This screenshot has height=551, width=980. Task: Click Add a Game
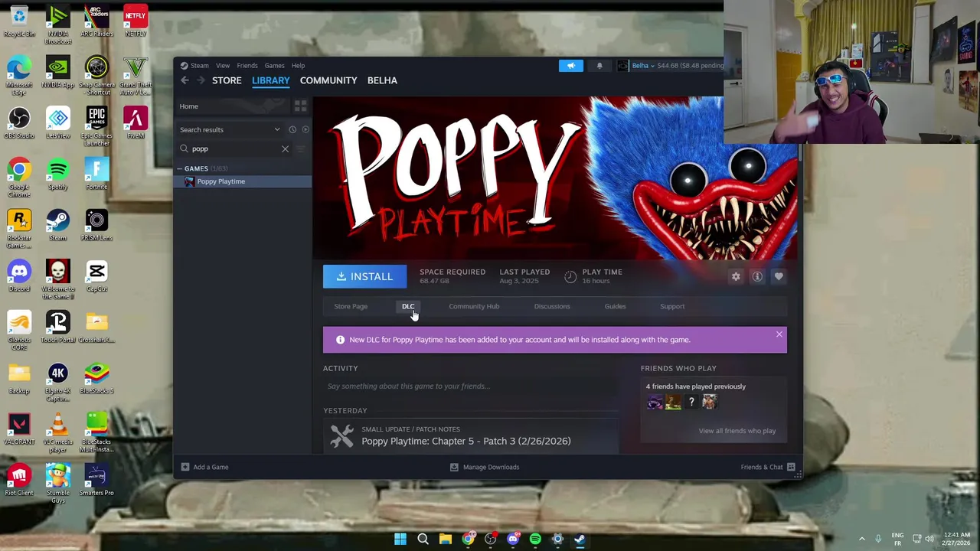pyautogui.click(x=204, y=467)
